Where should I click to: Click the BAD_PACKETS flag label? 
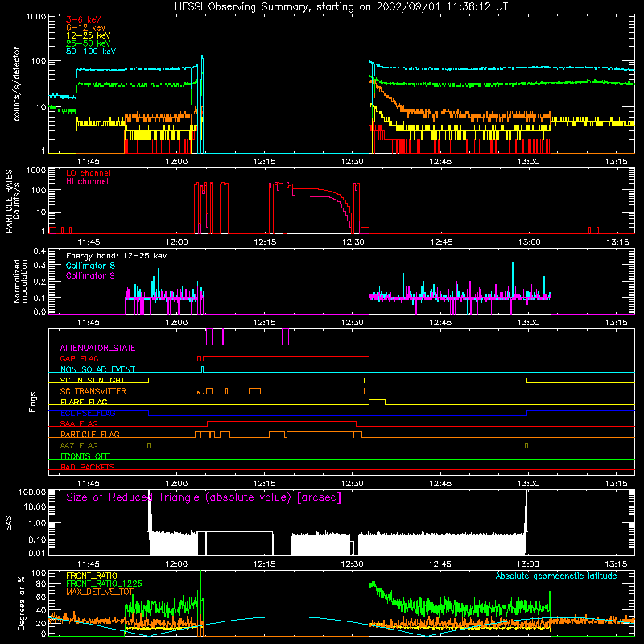point(88,468)
